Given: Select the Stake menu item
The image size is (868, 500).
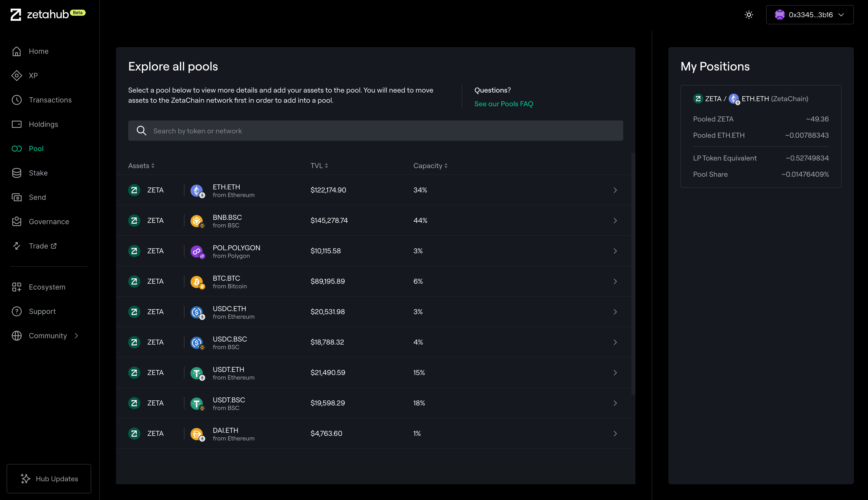Looking at the screenshot, I should click(x=38, y=173).
